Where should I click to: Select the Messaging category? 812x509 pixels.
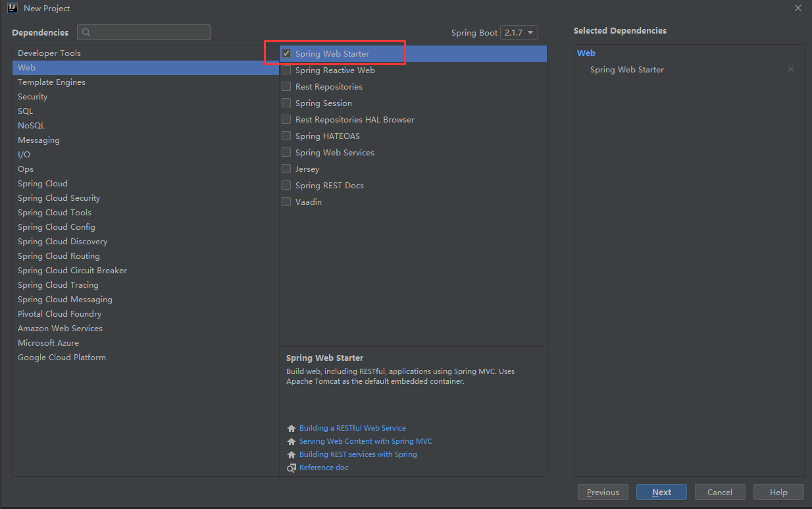(145, 140)
